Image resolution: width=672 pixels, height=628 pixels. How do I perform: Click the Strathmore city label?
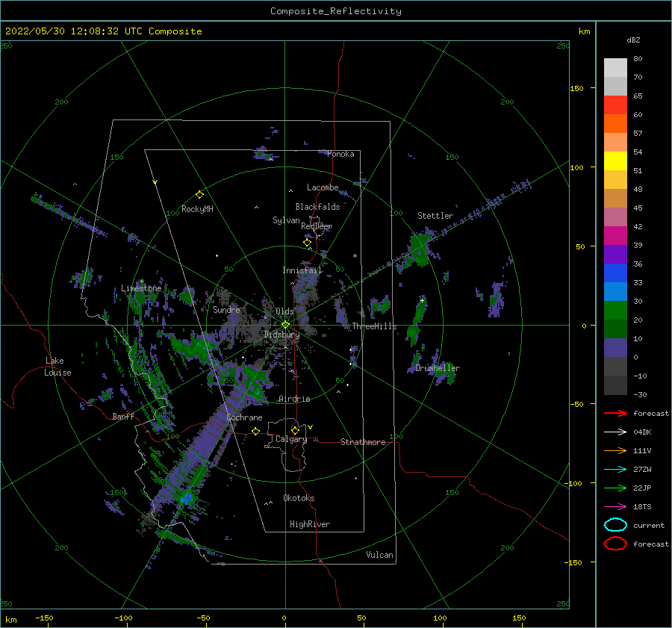pyautogui.click(x=363, y=442)
